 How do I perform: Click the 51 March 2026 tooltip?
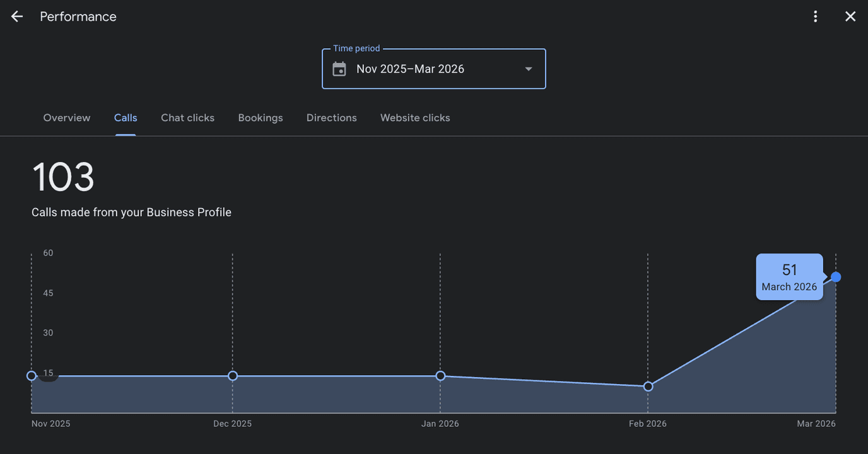[790, 277]
